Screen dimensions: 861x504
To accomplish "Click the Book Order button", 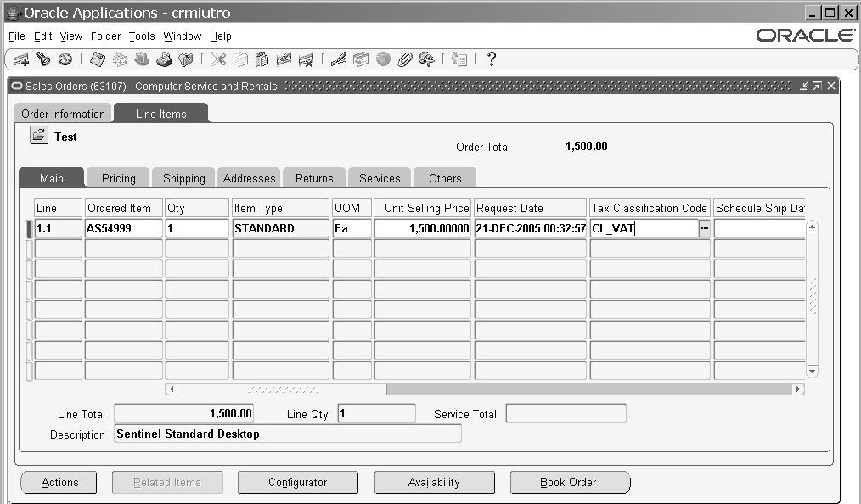I will 569,482.
